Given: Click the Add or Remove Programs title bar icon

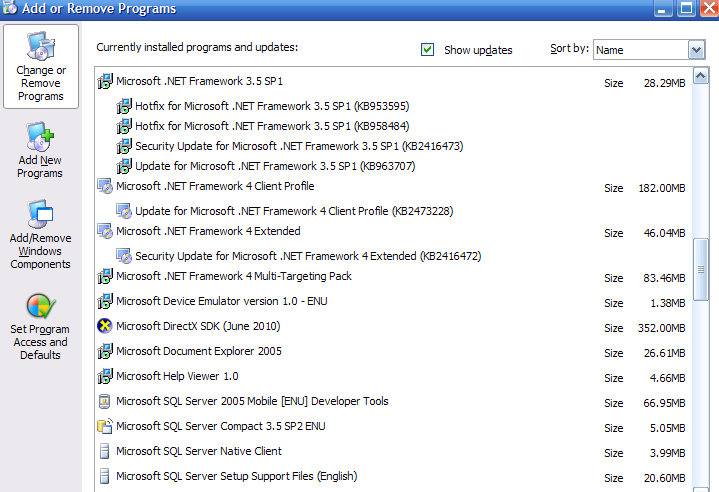Looking at the screenshot, I should (x=9, y=8).
